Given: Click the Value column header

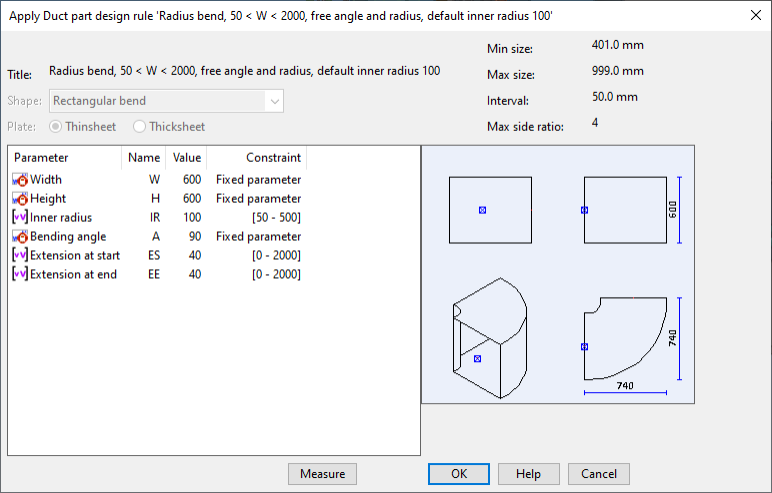Looking at the screenshot, I should pyautogui.click(x=186, y=158).
